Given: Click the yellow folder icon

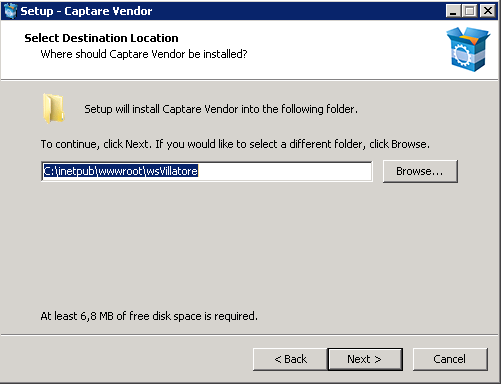Looking at the screenshot, I should pyautogui.click(x=53, y=108).
